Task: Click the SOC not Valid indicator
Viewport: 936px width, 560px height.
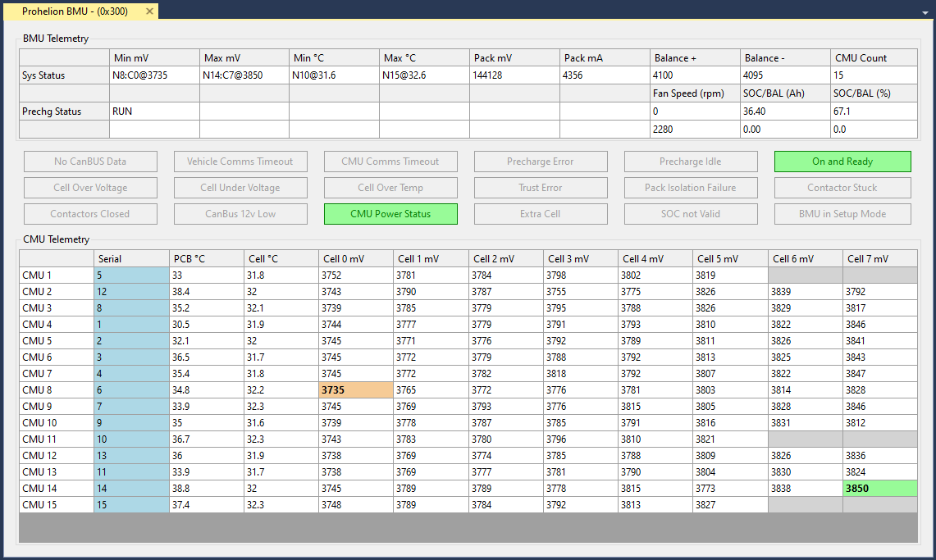Action: 691,214
